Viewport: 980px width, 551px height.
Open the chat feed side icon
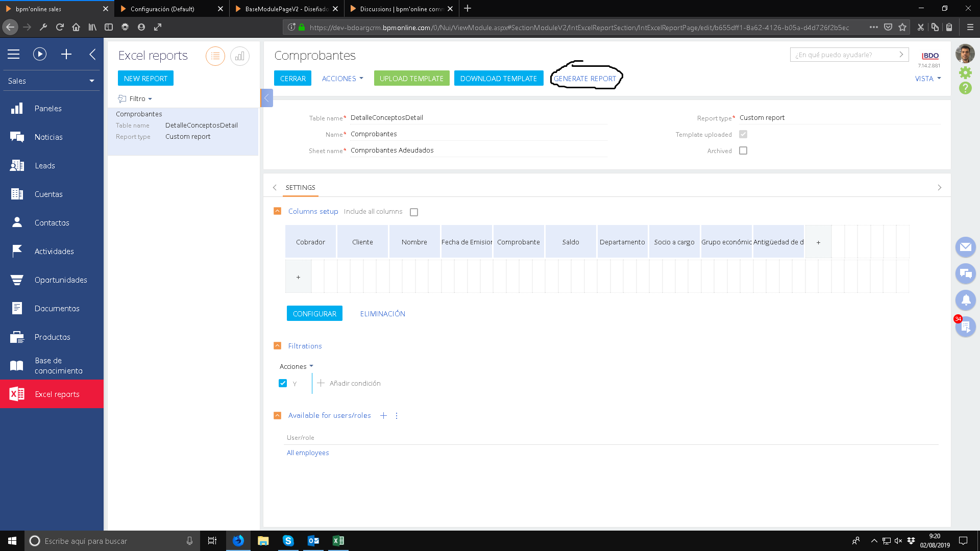tap(965, 273)
